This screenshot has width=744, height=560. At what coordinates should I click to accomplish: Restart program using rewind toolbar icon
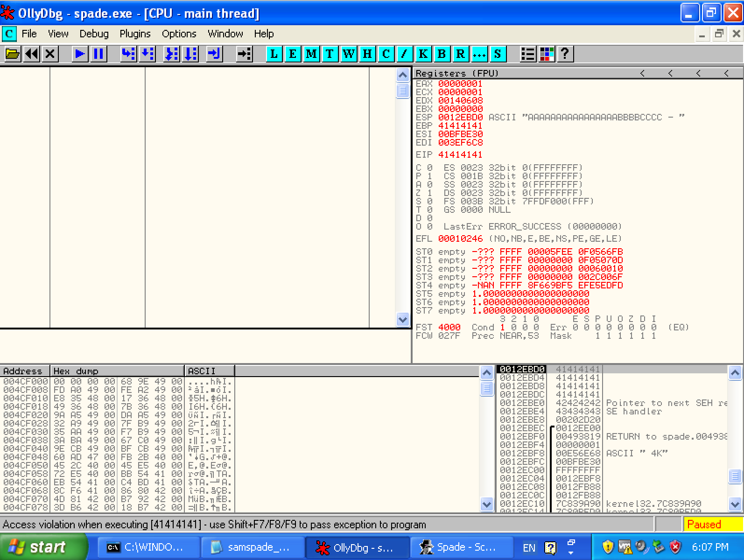pos(31,54)
